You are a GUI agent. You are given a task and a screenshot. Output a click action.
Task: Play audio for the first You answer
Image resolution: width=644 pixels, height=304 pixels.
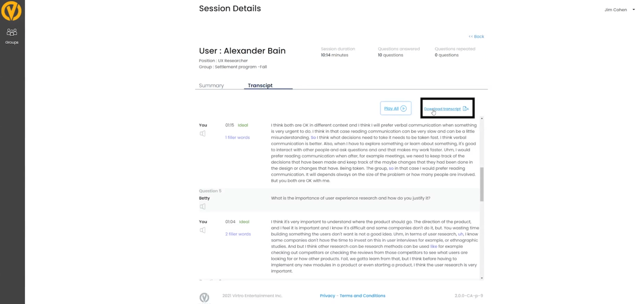click(203, 134)
